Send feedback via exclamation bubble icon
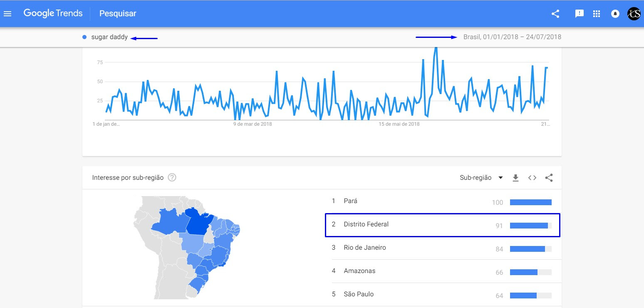Viewport: 644px width, 308px height. pos(579,14)
